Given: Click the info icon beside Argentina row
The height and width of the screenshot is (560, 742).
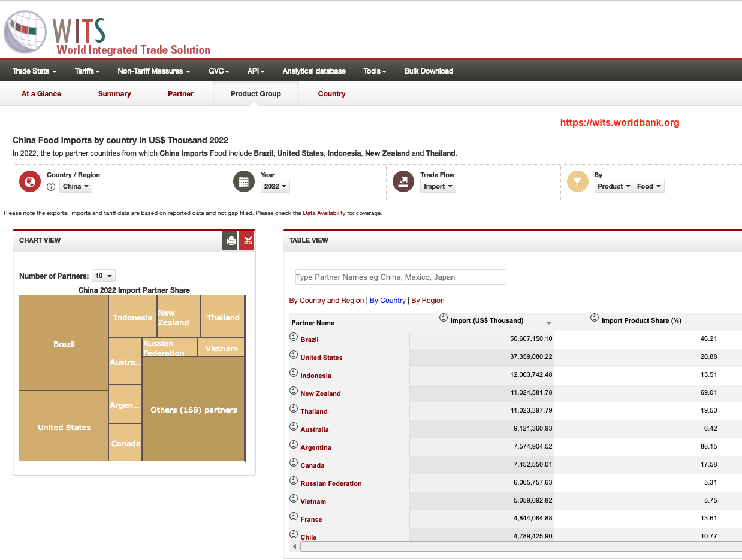Looking at the screenshot, I should tap(294, 445).
